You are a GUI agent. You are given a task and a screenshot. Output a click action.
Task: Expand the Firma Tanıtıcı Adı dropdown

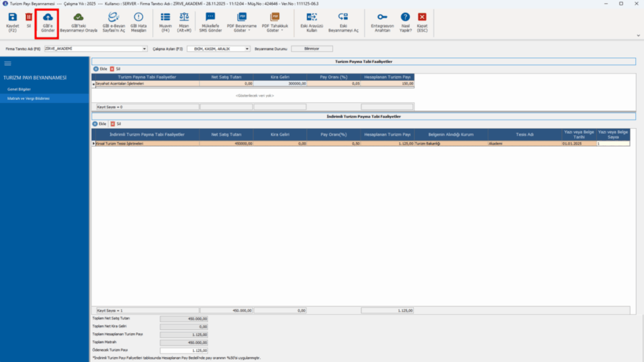point(144,49)
